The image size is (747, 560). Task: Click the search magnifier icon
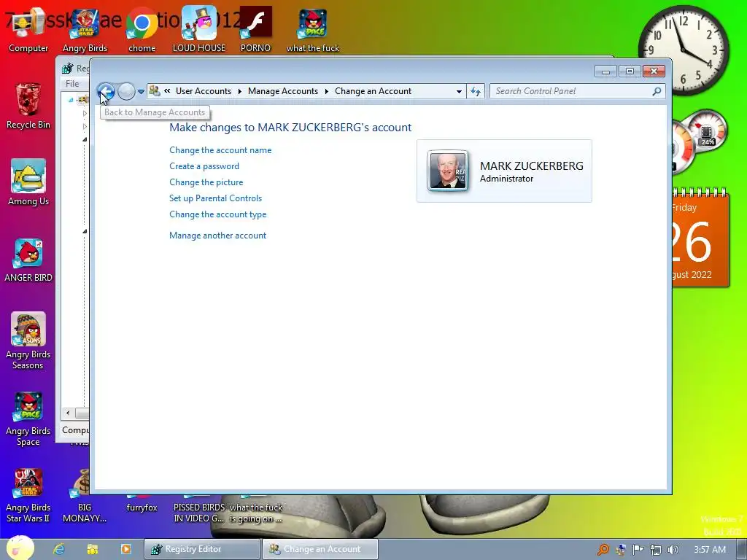[x=657, y=91]
